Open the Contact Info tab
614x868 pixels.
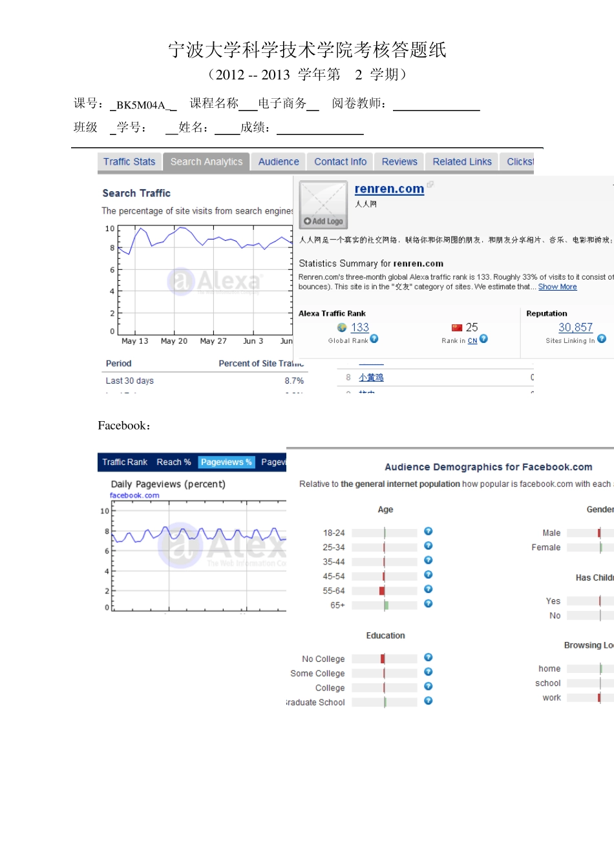[340, 162]
